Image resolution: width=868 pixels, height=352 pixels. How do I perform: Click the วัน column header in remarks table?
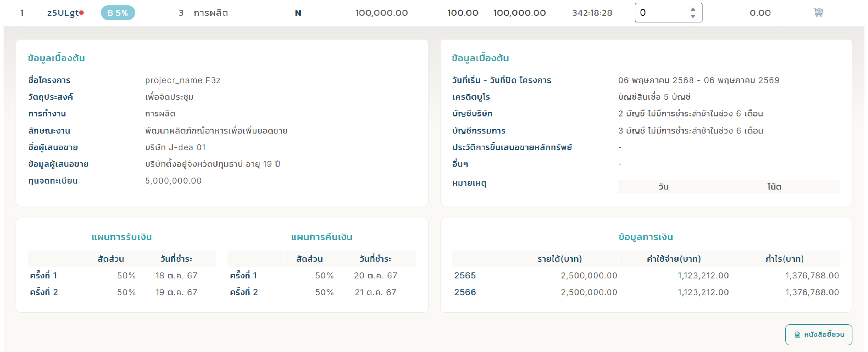[x=663, y=186]
